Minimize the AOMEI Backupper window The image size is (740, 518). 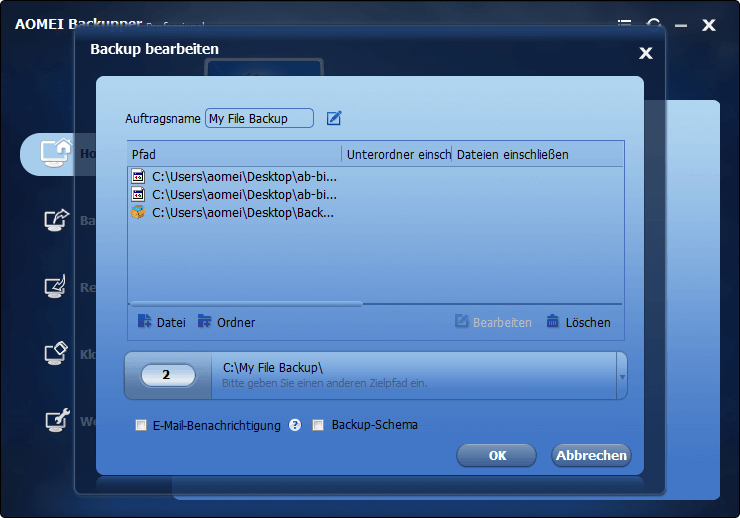coord(681,25)
